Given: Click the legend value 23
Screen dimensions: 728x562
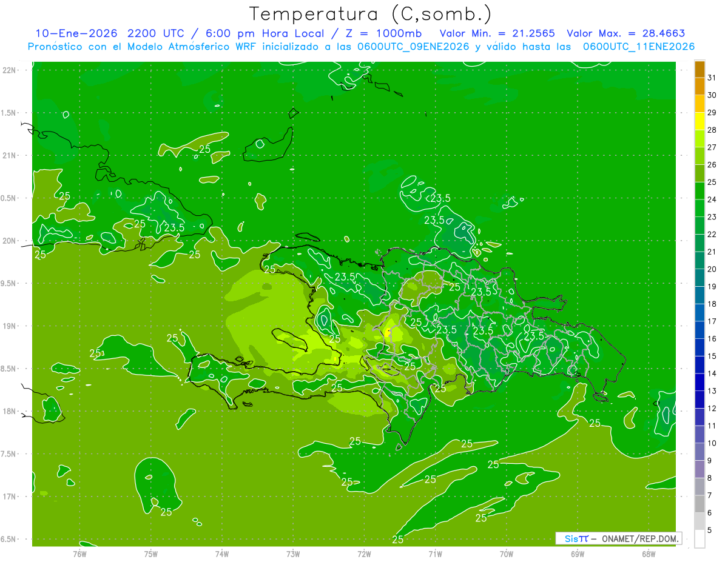Looking at the screenshot, I should [712, 217].
